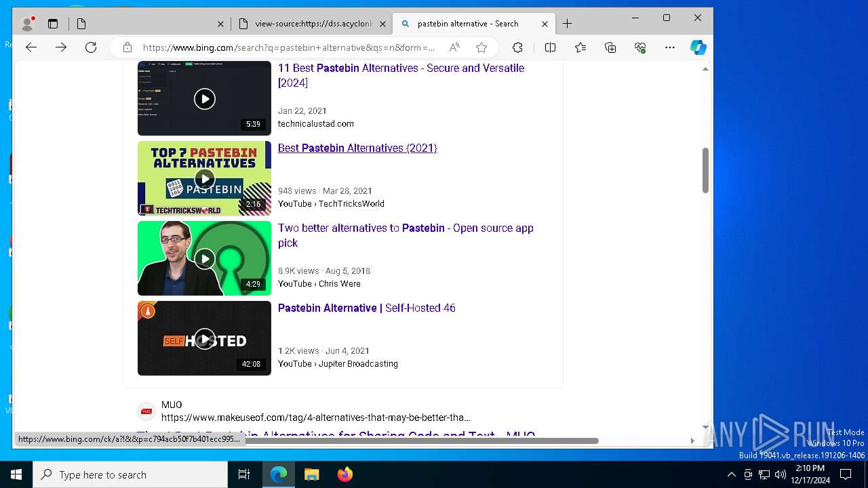
Task: Open 'Two better alternatives to Pastebin' link
Action: pyautogui.click(x=406, y=235)
